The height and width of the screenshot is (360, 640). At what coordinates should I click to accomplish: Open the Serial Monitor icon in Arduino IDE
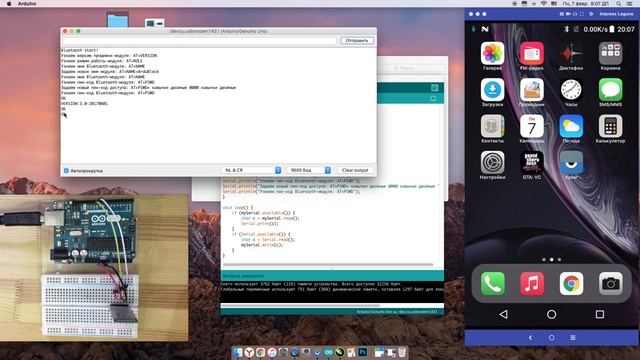pyautogui.click(x=435, y=87)
